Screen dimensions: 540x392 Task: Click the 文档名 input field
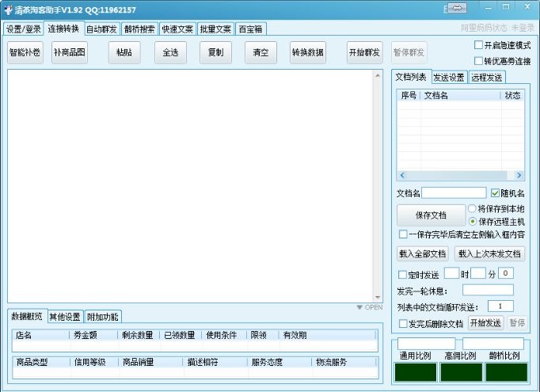click(x=454, y=192)
